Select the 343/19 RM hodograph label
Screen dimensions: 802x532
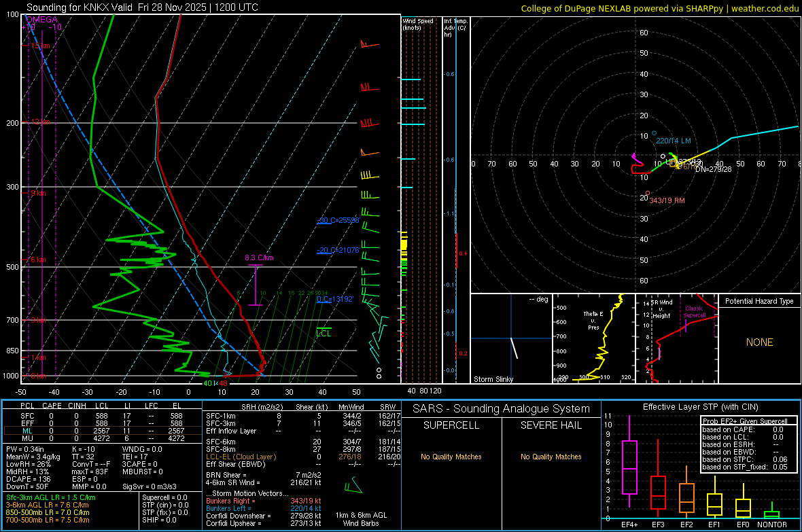click(667, 200)
